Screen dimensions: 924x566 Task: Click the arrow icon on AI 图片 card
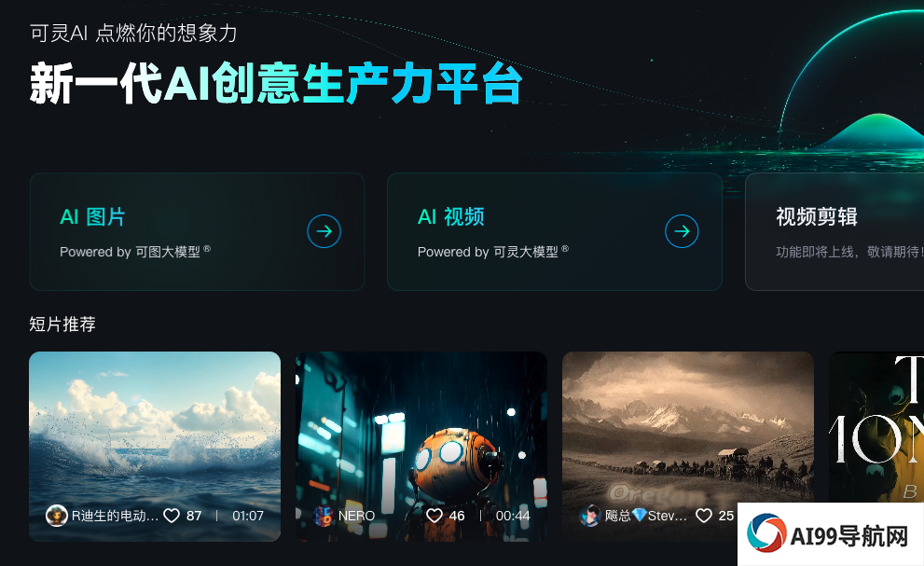324,231
